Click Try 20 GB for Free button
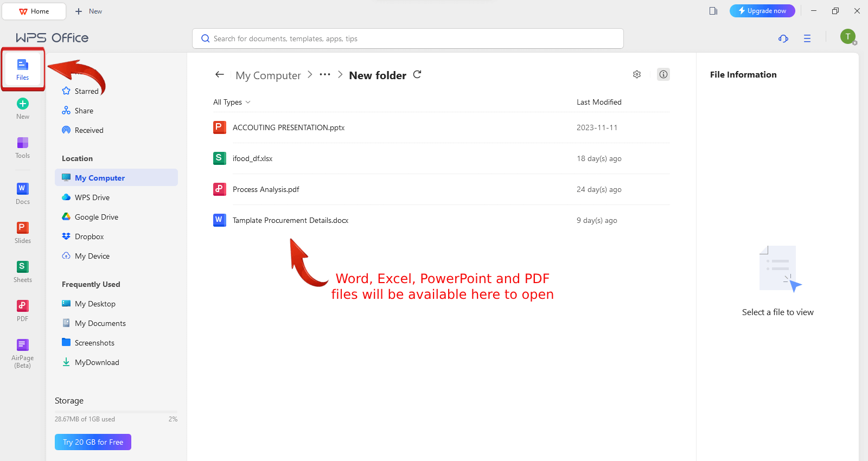The image size is (868, 461). (93, 442)
